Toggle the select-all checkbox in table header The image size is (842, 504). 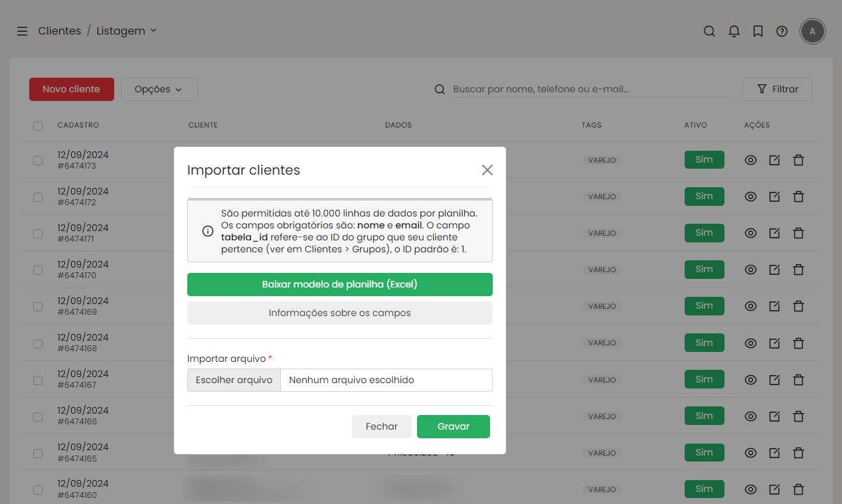pyautogui.click(x=38, y=126)
